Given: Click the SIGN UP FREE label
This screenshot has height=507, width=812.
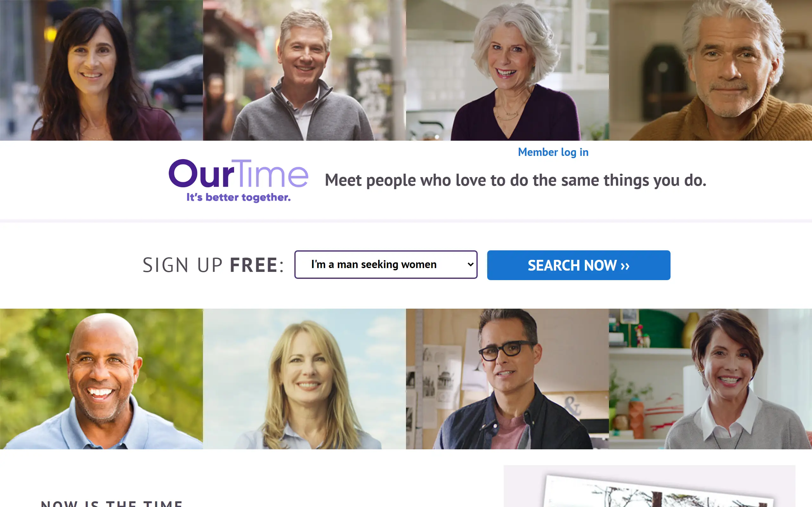Looking at the screenshot, I should (213, 265).
